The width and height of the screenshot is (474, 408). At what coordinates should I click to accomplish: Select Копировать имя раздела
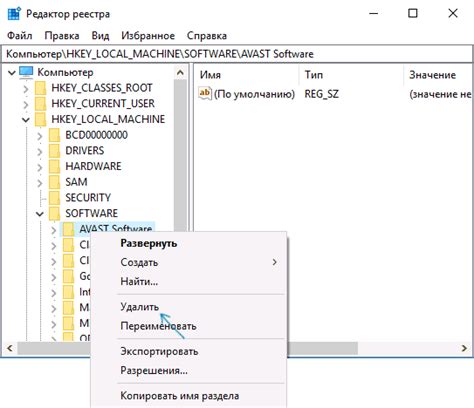(x=188, y=396)
